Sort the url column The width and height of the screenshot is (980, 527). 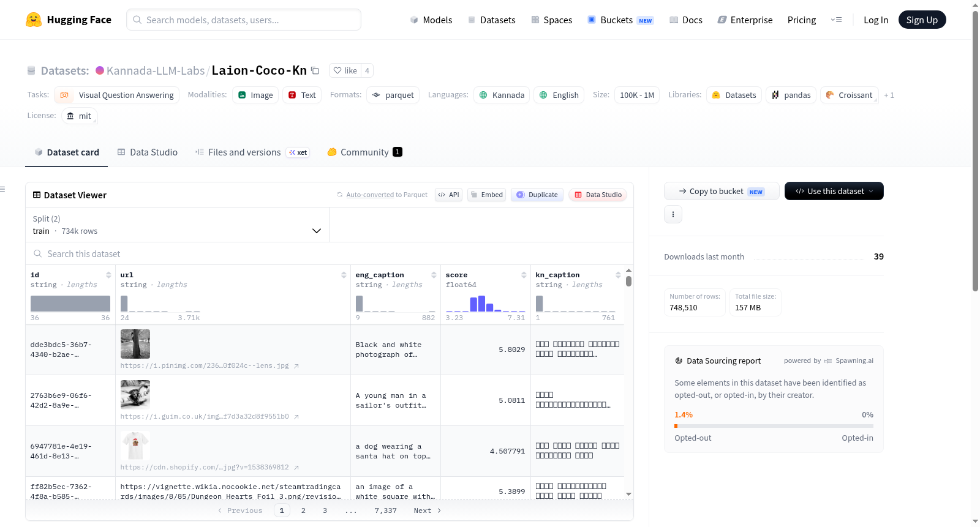point(344,275)
